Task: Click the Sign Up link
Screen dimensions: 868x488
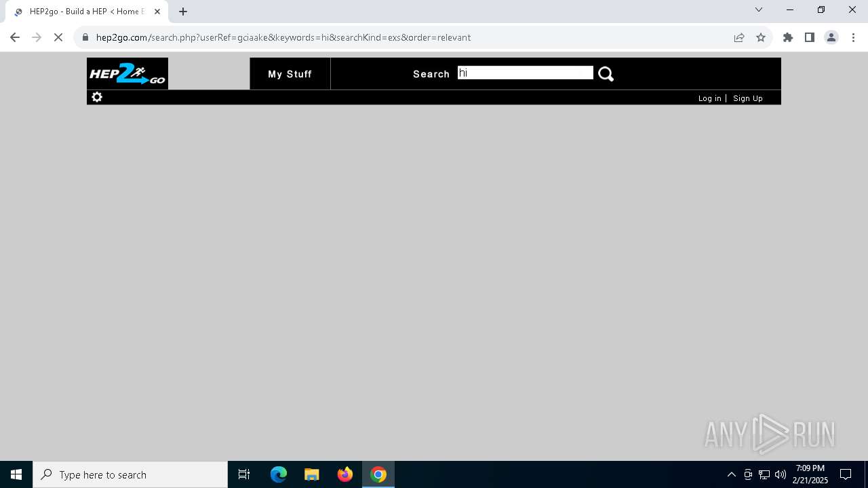Action: [x=747, y=98]
